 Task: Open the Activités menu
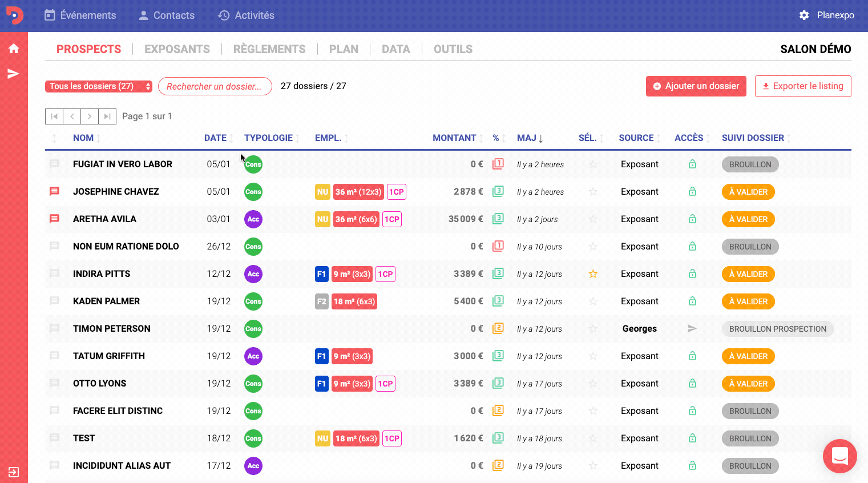tap(247, 15)
